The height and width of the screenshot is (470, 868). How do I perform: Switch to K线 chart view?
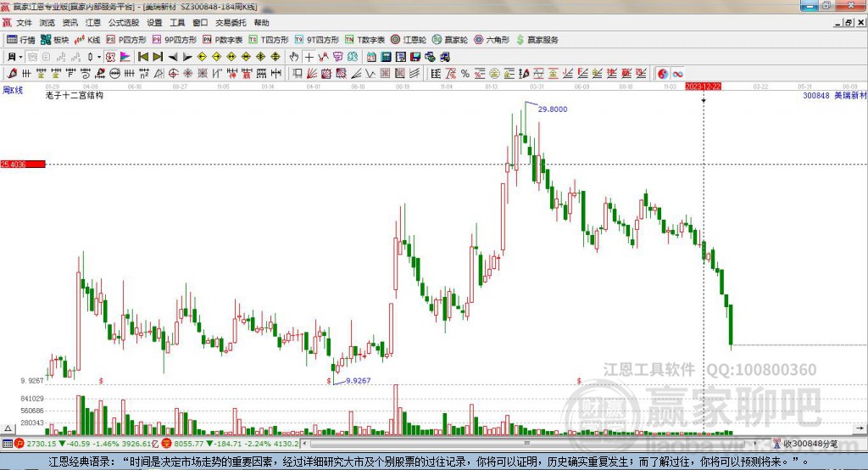[x=87, y=39]
